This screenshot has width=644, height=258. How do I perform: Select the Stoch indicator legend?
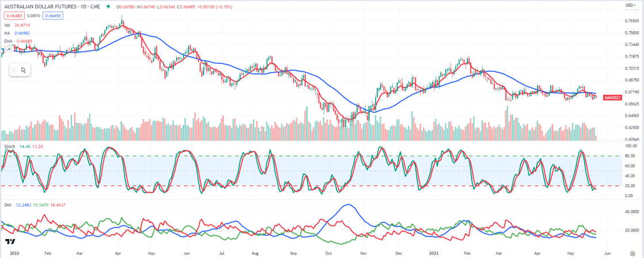tap(9, 146)
